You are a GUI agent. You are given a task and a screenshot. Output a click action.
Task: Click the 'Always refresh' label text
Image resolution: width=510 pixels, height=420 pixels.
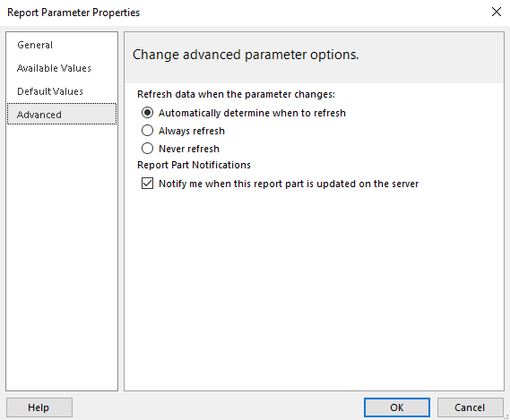click(x=192, y=131)
